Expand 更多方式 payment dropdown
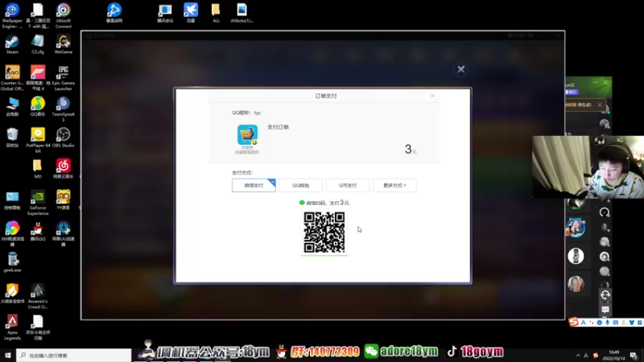This screenshot has width=644, height=362. pyautogui.click(x=394, y=185)
